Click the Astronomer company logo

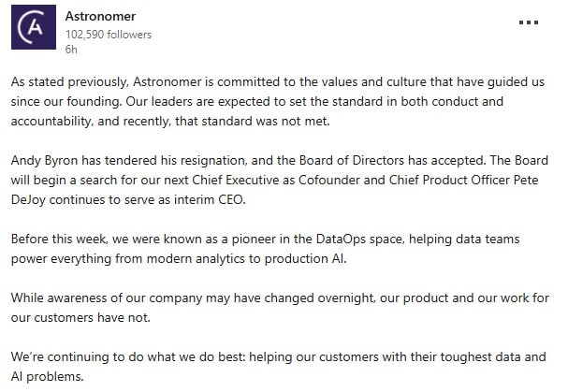tap(34, 27)
